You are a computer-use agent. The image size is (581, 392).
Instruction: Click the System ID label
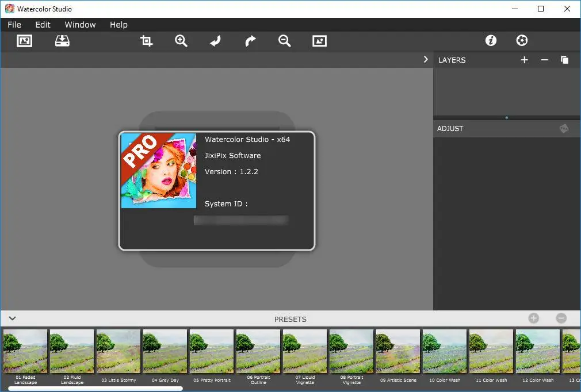(226, 204)
